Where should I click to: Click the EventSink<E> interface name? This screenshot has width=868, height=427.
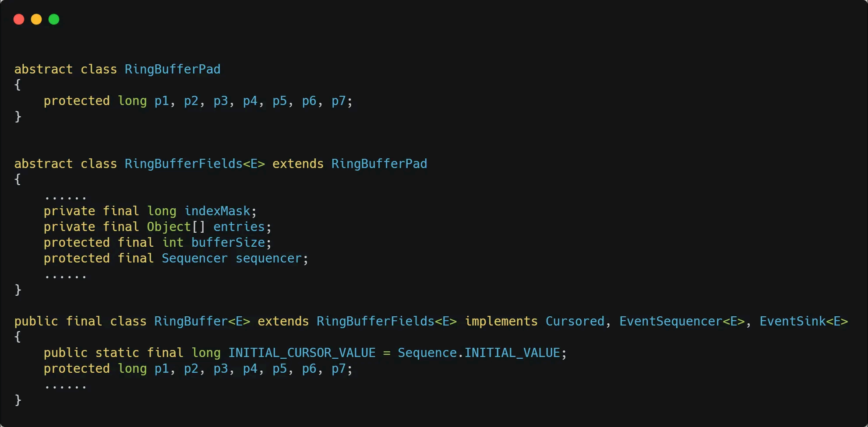pyautogui.click(x=804, y=321)
